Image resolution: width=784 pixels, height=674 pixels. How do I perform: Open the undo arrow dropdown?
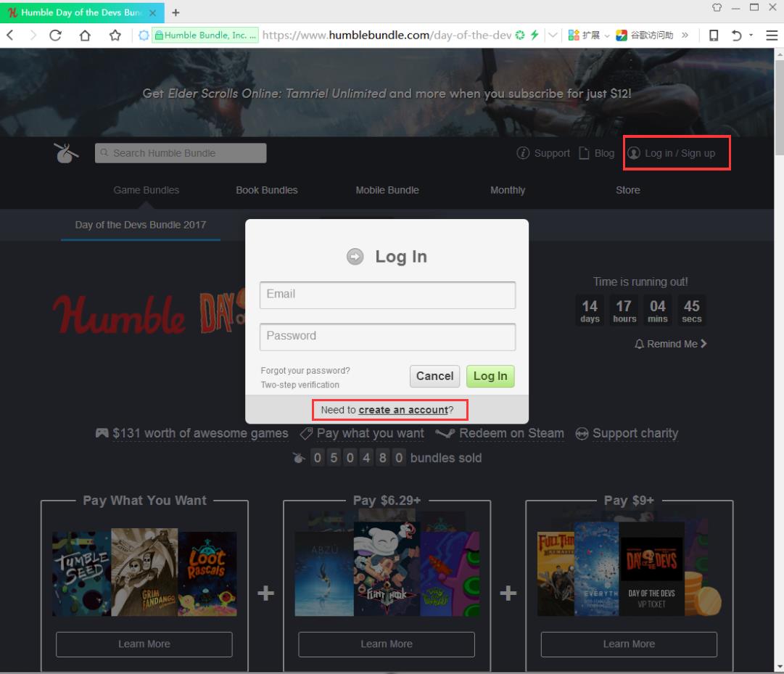point(751,35)
